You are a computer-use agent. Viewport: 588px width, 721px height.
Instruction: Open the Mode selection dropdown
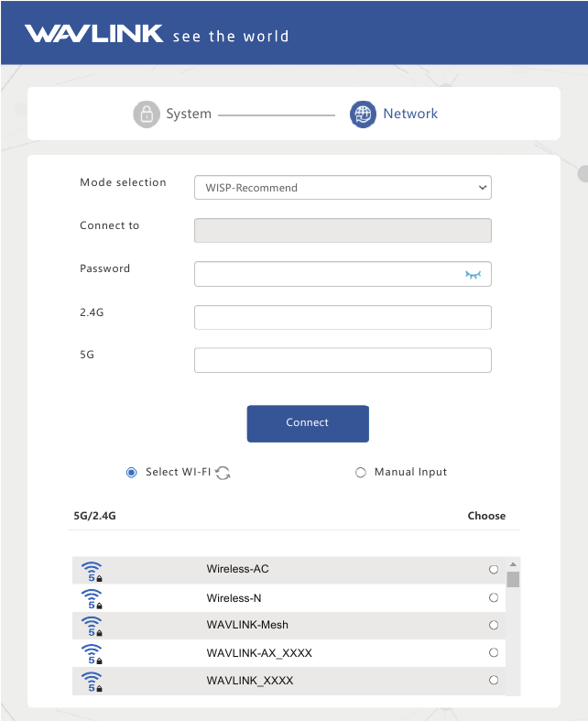pyautogui.click(x=343, y=188)
